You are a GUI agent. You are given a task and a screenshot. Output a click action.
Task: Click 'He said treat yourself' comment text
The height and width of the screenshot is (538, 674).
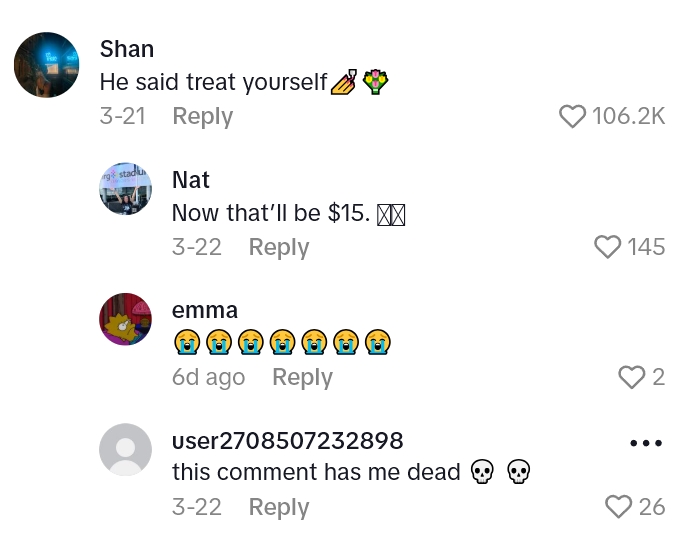(x=214, y=82)
